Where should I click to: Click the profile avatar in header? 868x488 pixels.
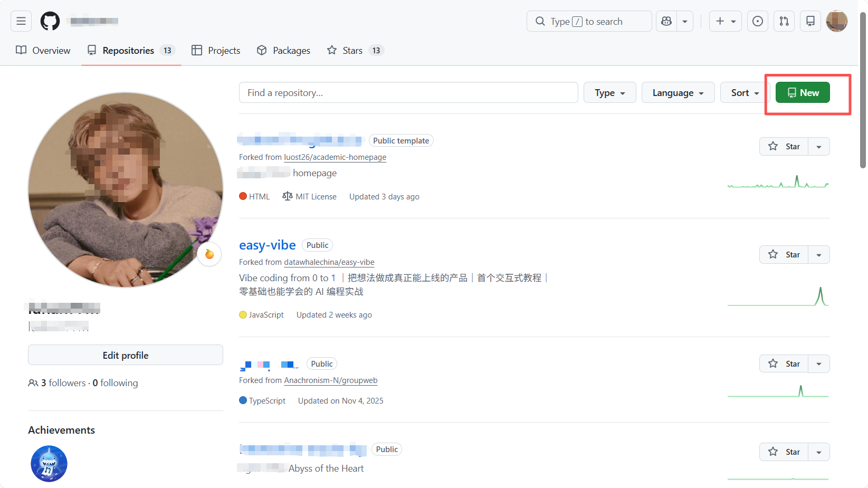[x=836, y=21]
